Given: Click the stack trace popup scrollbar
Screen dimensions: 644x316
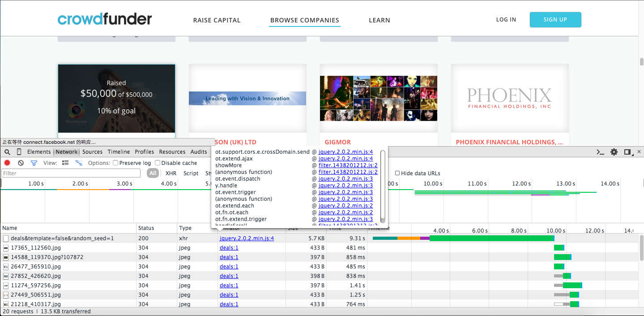Looking at the screenshot, I should point(383,184).
